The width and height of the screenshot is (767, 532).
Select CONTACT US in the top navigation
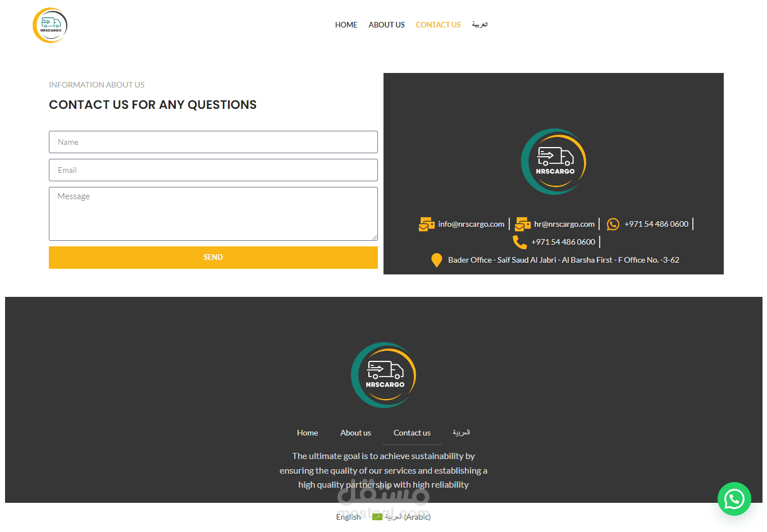[438, 25]
